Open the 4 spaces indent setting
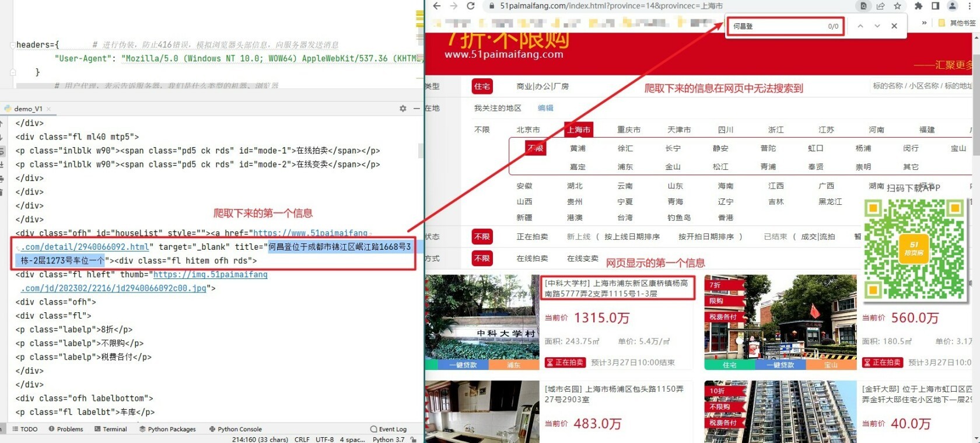 pyautogui.click(x=352, y=439)
